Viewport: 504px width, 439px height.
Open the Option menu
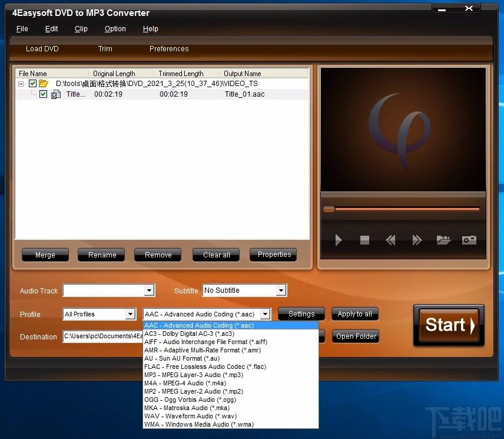115,29
